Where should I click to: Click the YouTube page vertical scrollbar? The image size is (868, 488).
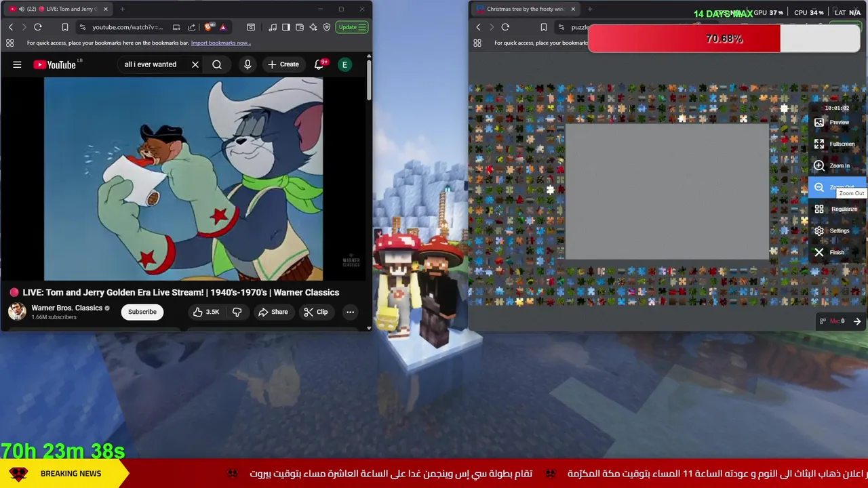tap(369, 80)
